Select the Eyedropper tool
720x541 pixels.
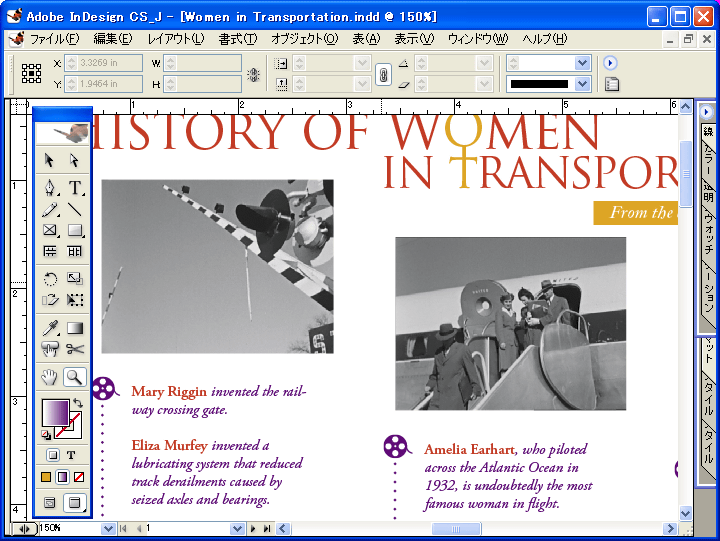click(x=50, y=328)
